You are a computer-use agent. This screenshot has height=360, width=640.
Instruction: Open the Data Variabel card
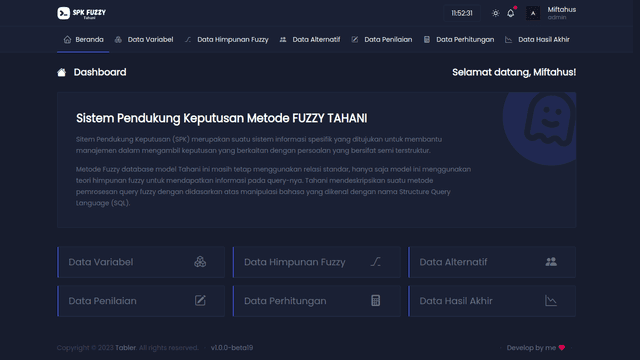tap(141, 262)
